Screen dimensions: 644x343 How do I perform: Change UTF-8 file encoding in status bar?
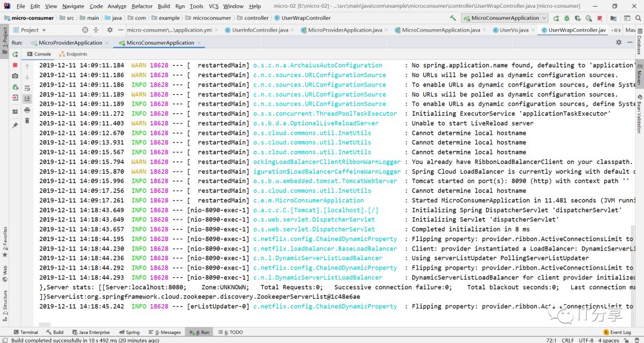(x=586, y=340)
